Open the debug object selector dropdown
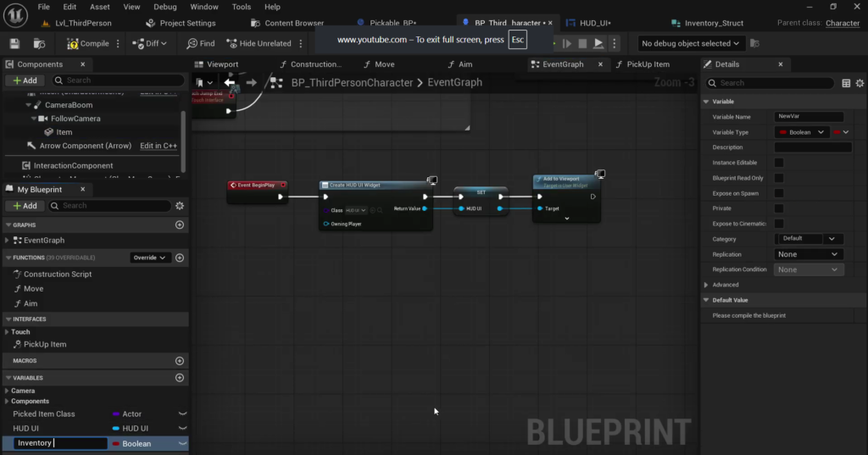Viewport: 868px width, 455px height. [x=690, y=43]
